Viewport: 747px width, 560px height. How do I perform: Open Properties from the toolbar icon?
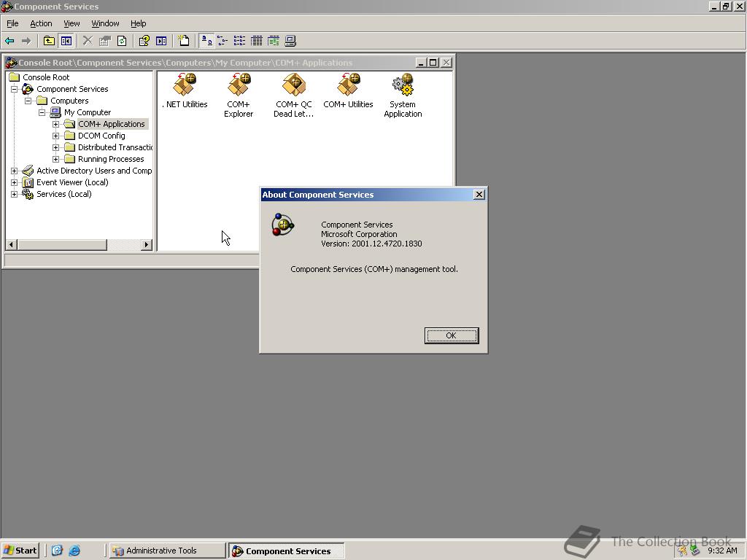104,41
